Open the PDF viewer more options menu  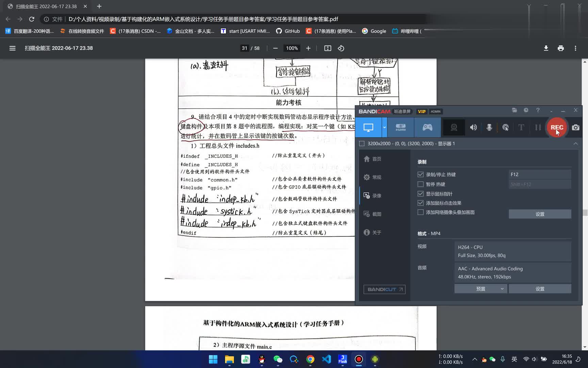tap(575, 48)
